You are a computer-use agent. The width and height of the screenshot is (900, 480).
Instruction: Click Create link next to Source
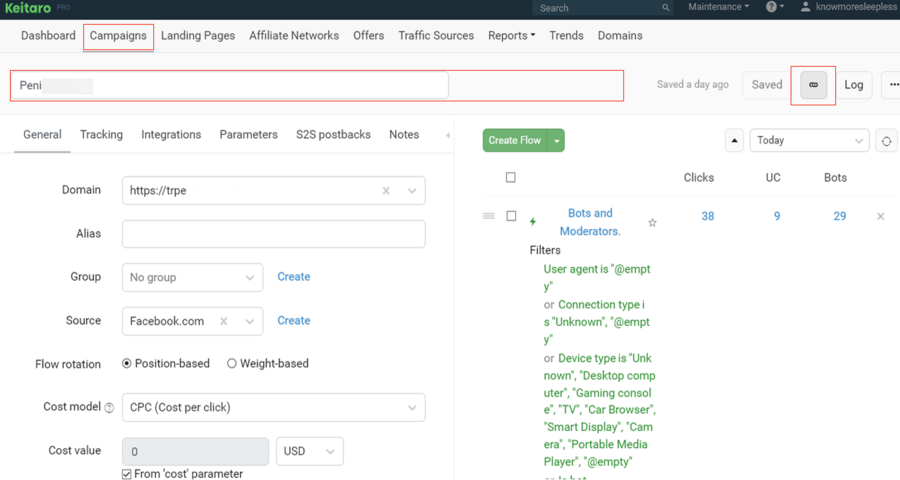tap(294, 320)
